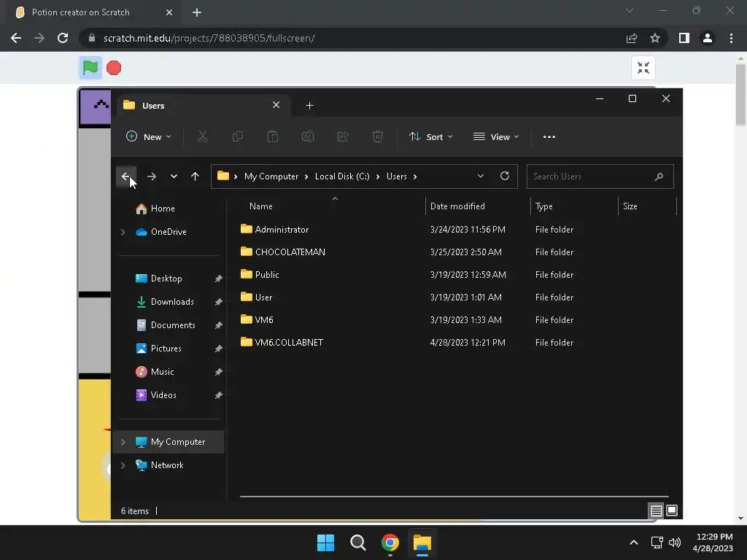The height and width of the screenshot is (560, 747).
Task: Click Local Disk (C:) in the breadcrumb
Action: (x=342, y=176)
